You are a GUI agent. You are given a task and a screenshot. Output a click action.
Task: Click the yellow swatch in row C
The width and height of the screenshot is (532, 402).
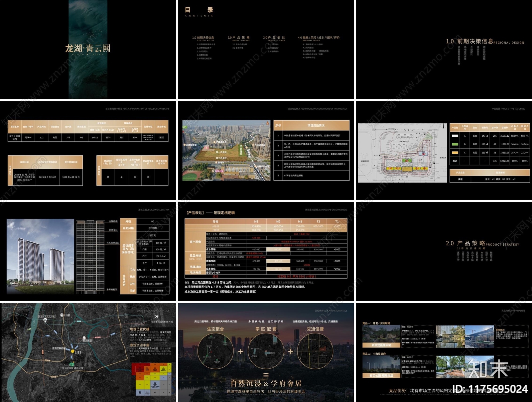[455, 153]
